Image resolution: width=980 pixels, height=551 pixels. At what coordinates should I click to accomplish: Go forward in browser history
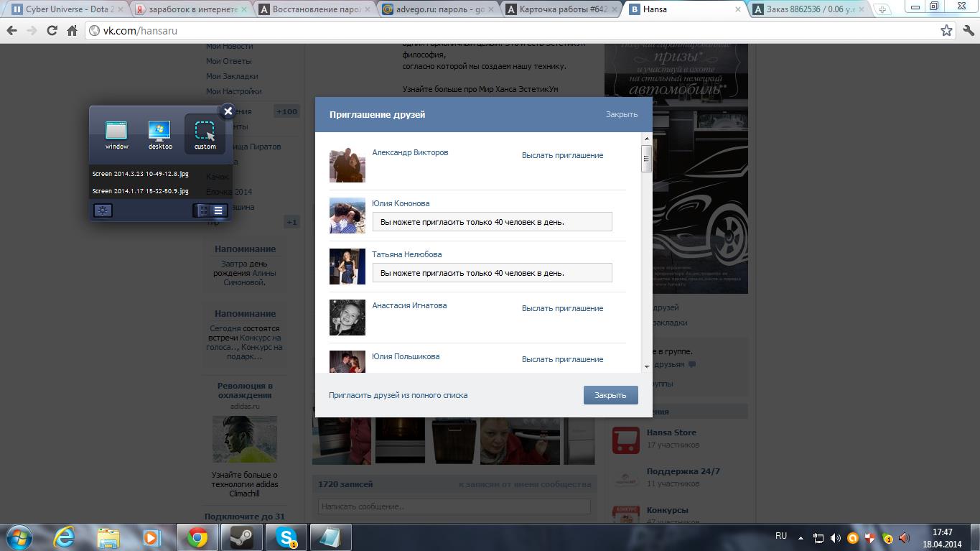point(32,31)
